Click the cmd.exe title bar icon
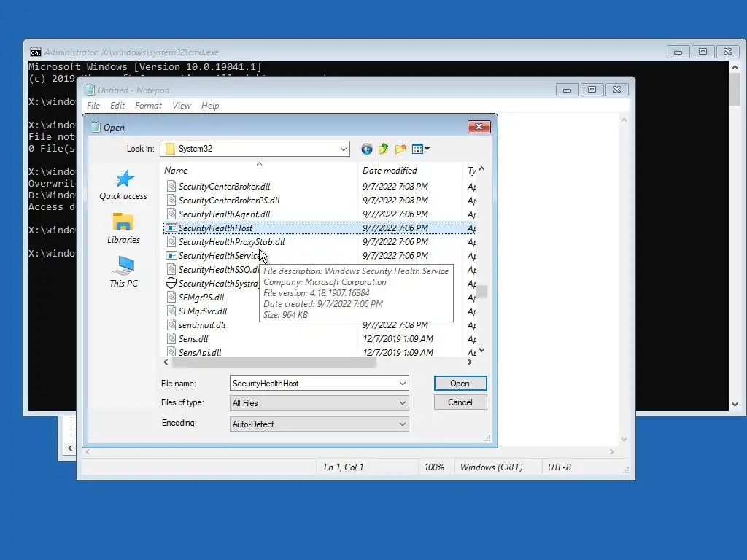 coord(35,52)
